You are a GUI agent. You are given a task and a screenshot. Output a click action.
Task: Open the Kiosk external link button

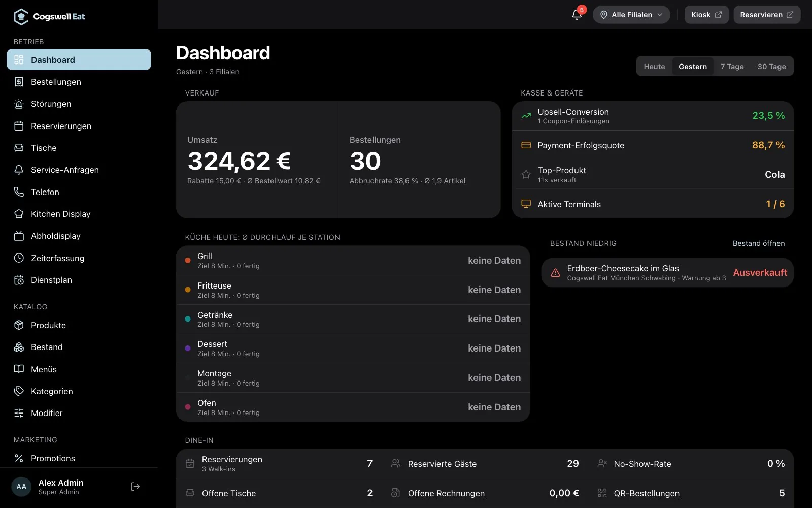click(x=706, y=15)
